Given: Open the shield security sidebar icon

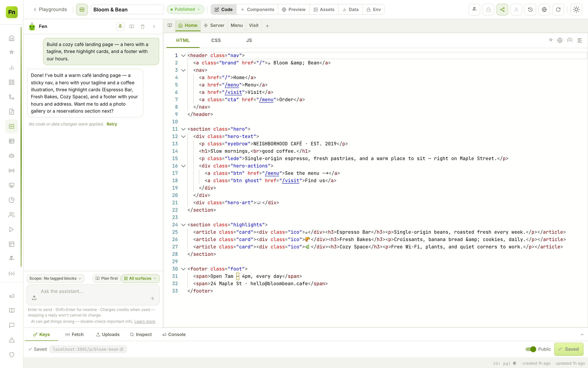Looking at the screenshot, I should pos(12,355).
